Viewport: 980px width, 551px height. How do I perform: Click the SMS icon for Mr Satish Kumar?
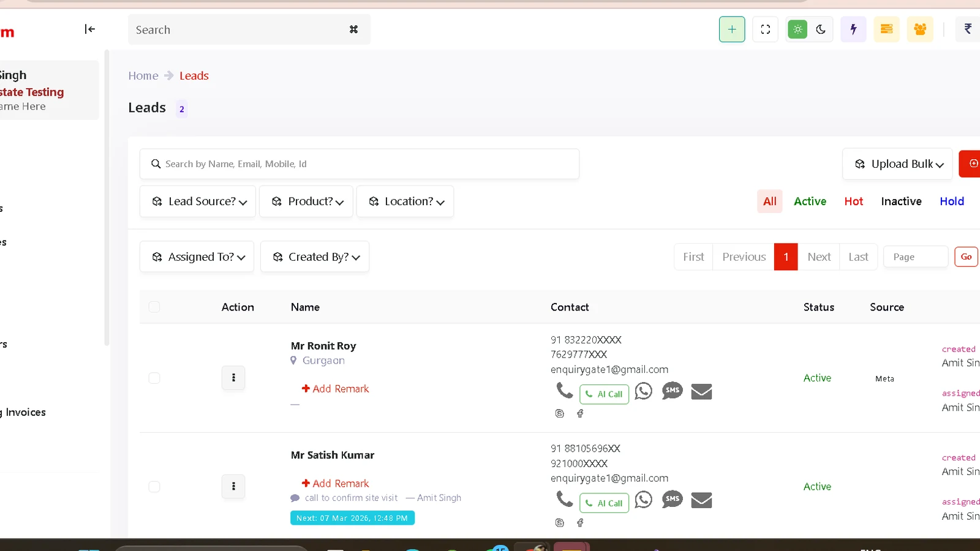click(672, 500)
